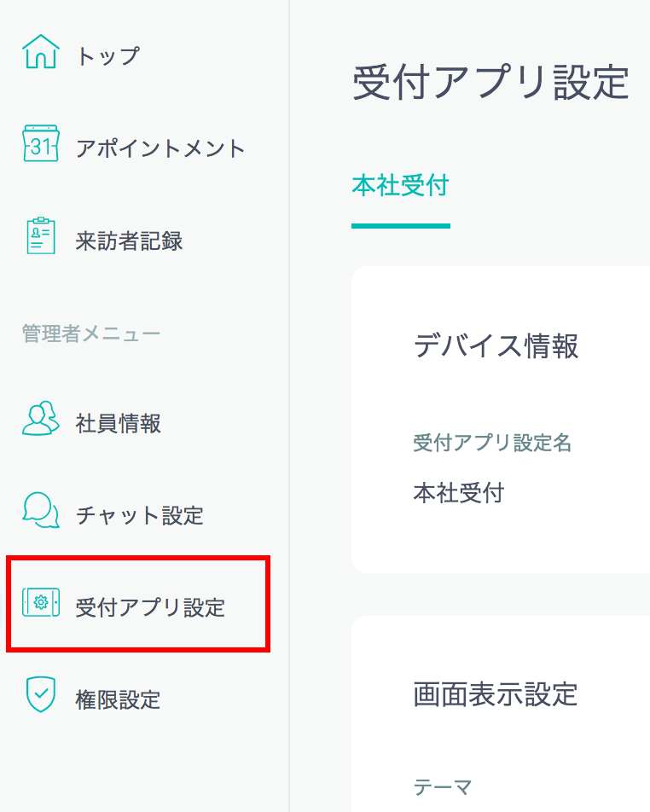Go to トップ in the sidebar
The image size is (650, 812).
tap(107, 56)
